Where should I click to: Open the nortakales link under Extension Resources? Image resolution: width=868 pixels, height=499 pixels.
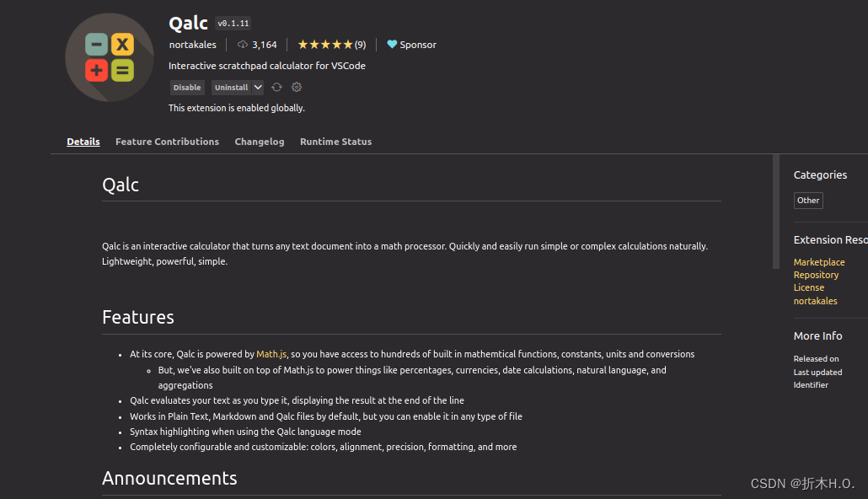[816, 301]
